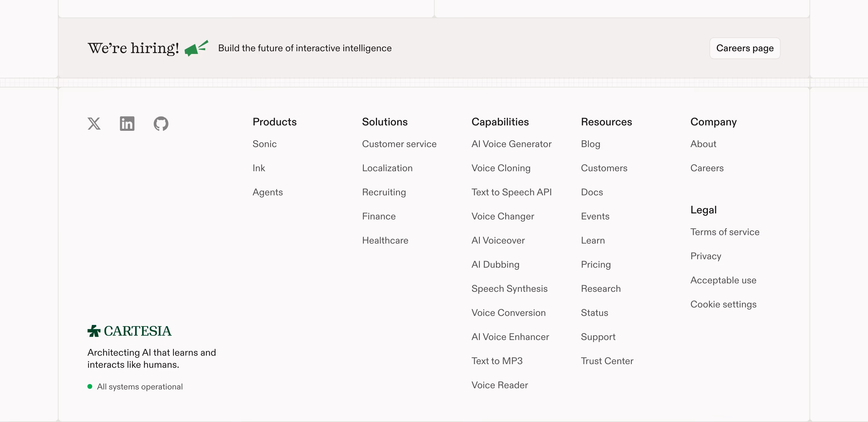Open the Status resource link

(594, 313)
